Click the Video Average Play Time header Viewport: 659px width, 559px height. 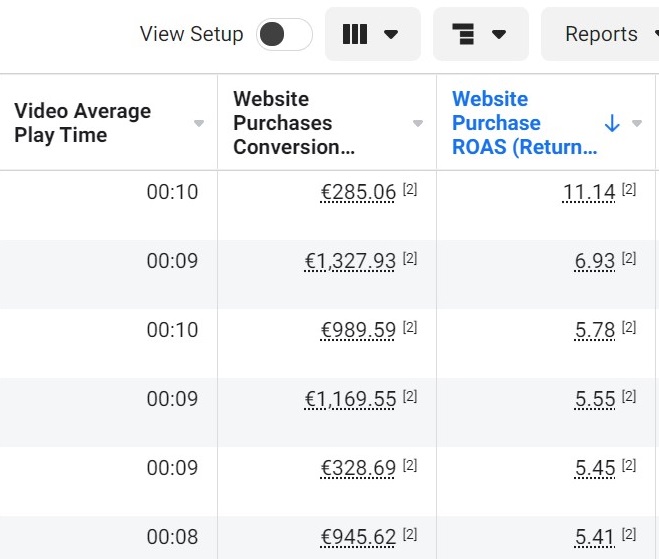click(82, 123)
